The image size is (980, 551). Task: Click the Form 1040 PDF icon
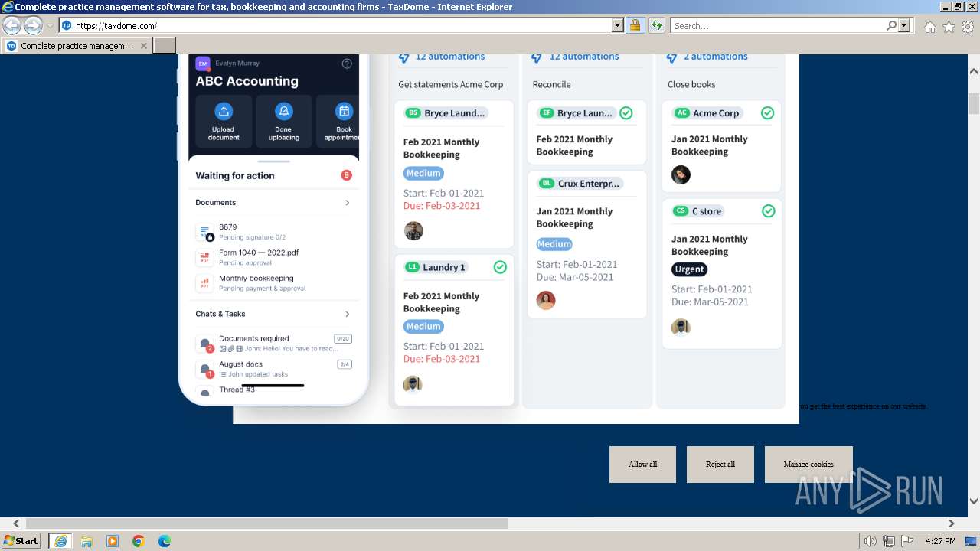(204, 257)
